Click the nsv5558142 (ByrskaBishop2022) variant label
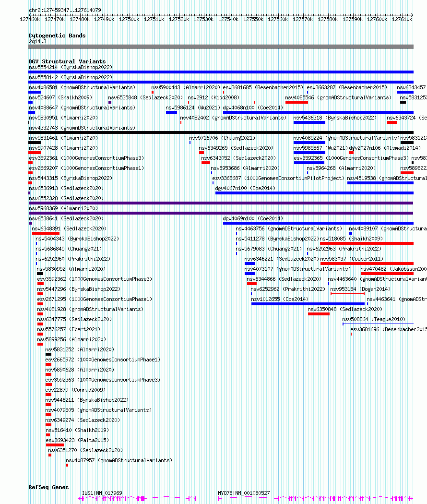 tap(71, 77)
